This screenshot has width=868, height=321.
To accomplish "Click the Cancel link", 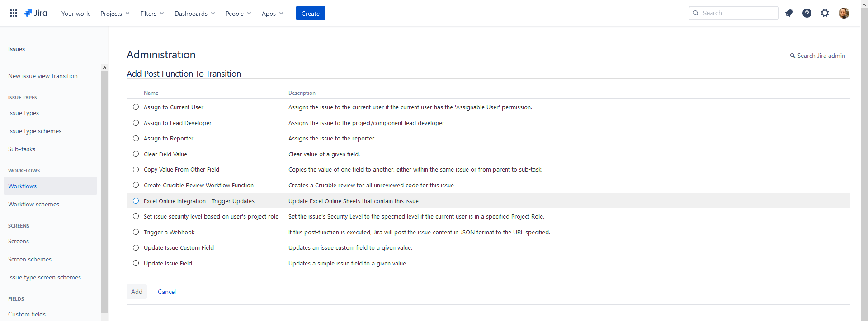I will pyautogui.click(x=167, y=292).
